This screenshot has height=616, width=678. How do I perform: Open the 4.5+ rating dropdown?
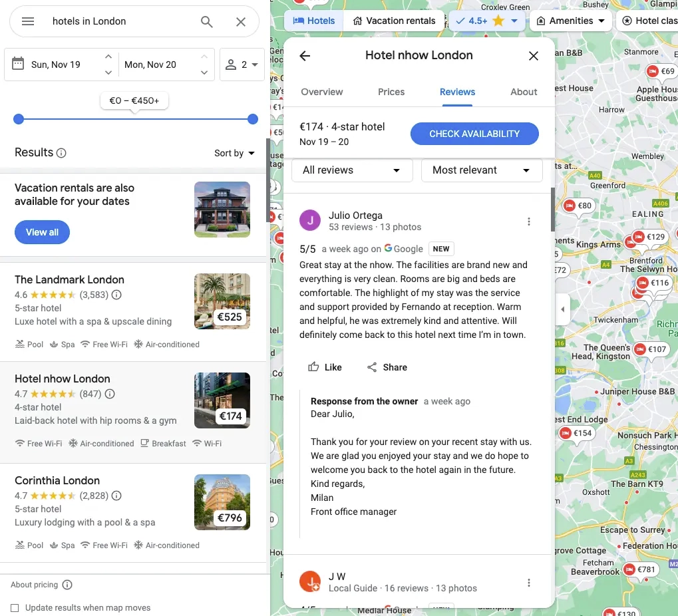pos(487,21)
